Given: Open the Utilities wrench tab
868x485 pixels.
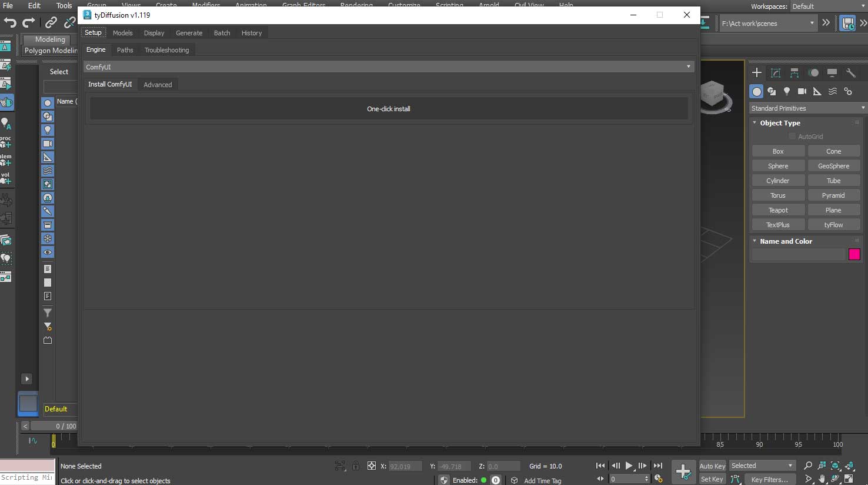Looking at the screenshot, I should tap(850, 73).
